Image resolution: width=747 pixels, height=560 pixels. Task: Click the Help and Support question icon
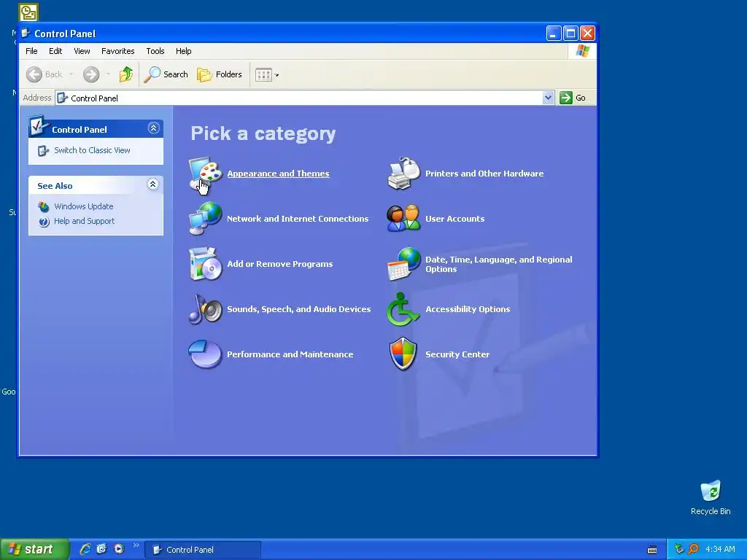[44, 222]
